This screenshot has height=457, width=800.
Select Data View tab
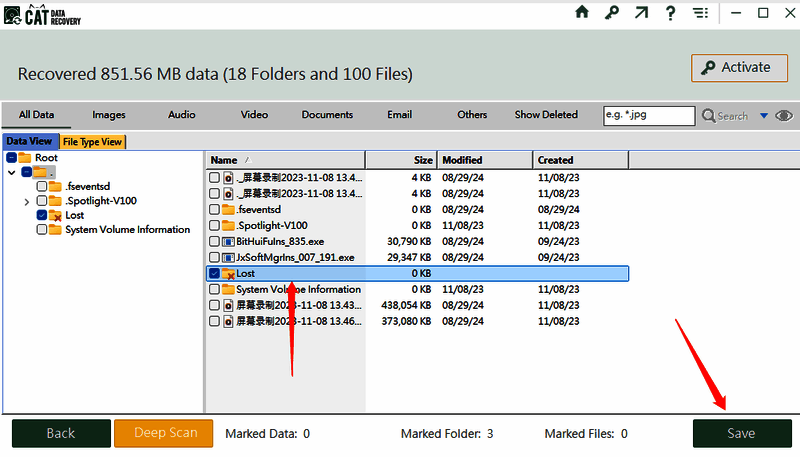tap(30, 141)
